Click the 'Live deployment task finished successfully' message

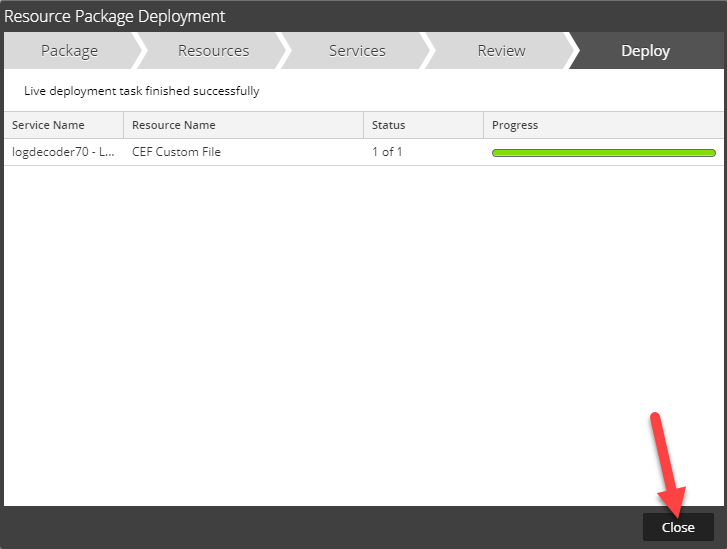tap(141, 91)
